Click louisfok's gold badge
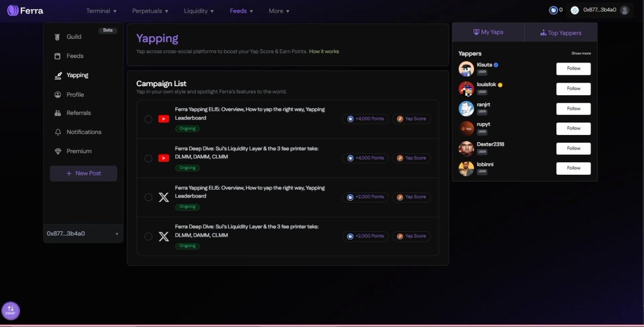 [x=500, y=85]
